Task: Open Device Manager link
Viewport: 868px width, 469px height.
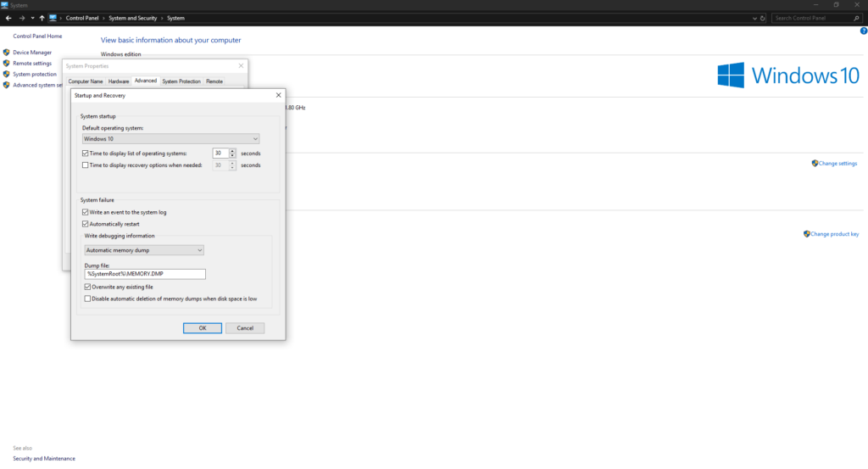Action: tap(32, 53)
